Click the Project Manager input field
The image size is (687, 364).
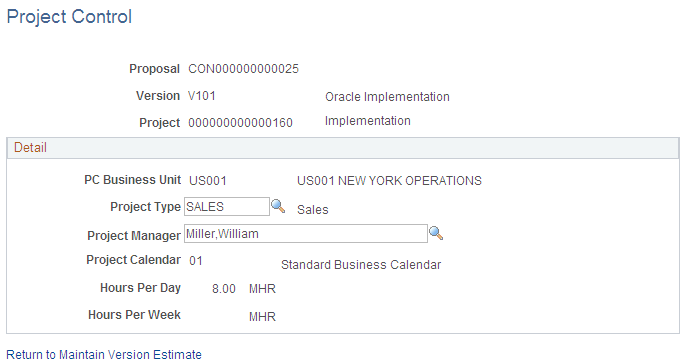[x=305, y=233]
